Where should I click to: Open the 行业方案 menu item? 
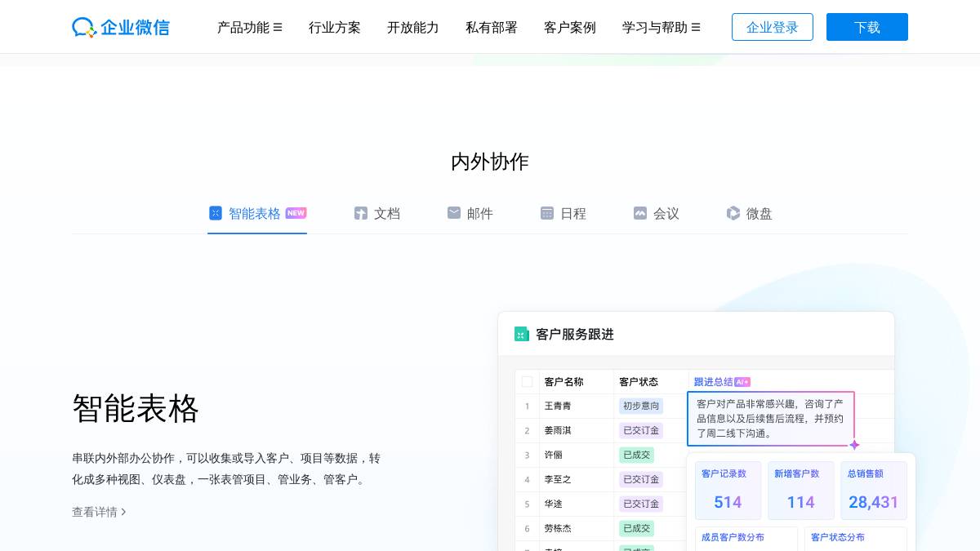pyautogui.click(x=335, y=27)
